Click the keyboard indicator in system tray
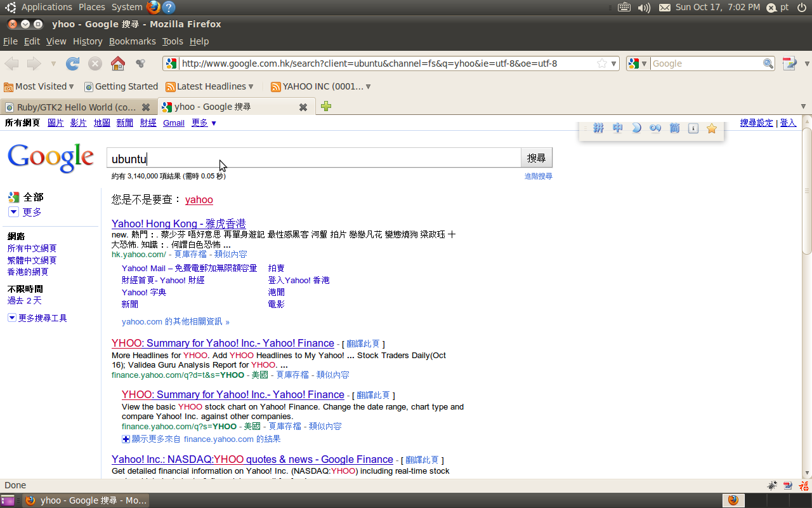This screenshot has height=508, width=812. (624, 7)
